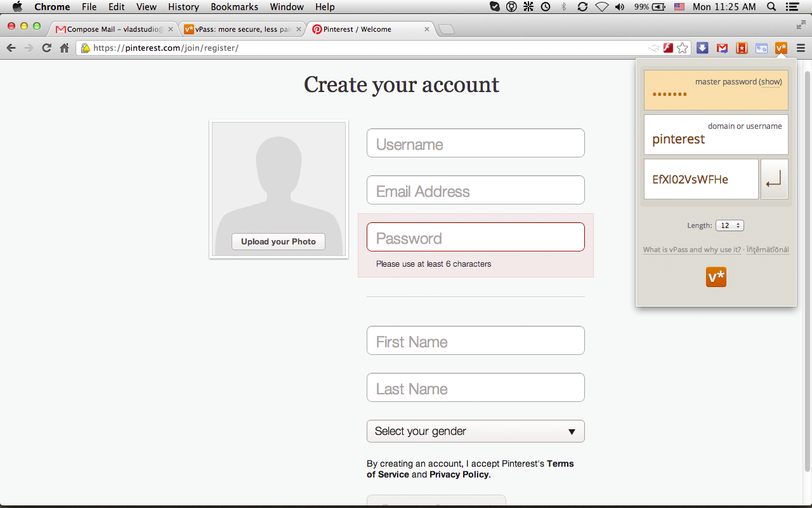Click the Wi-Fi status icon
Viewport: 812px width, 508px height.
(x=602, y=7)
